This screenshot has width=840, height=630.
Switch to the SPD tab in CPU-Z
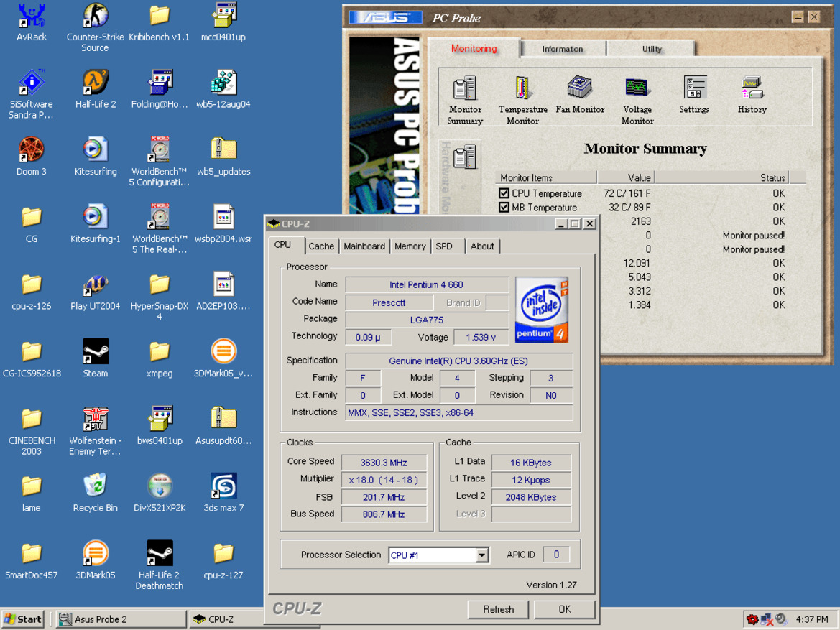pos(444,246)
